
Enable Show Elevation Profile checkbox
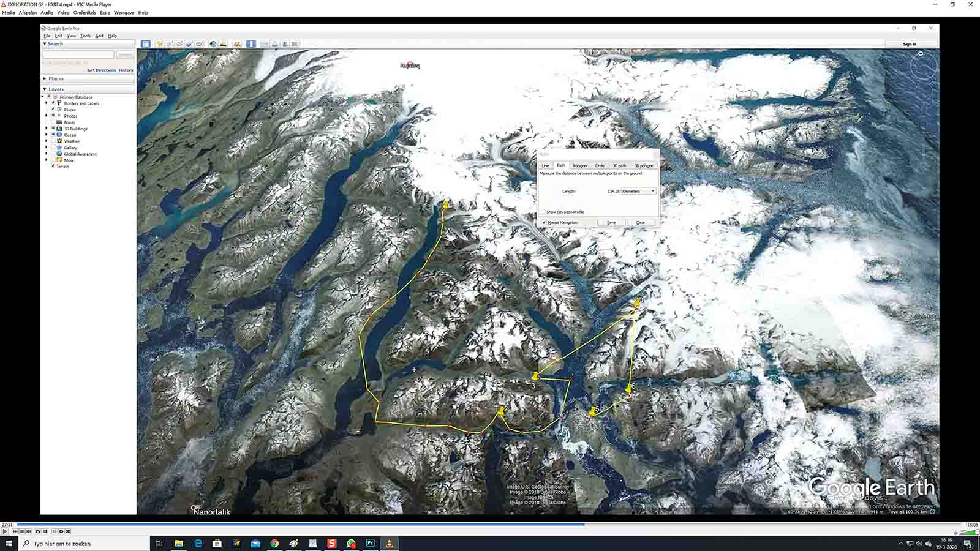(x=543, y=212)
